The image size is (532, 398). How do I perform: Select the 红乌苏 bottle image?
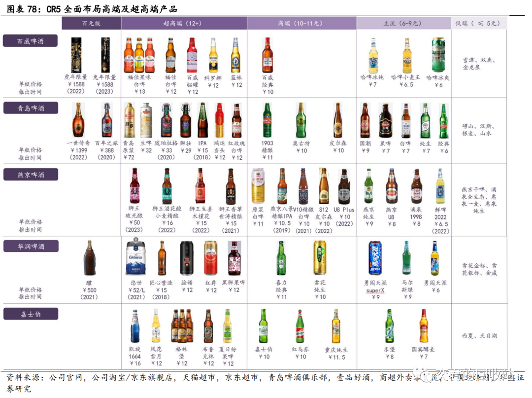[300, 326]
